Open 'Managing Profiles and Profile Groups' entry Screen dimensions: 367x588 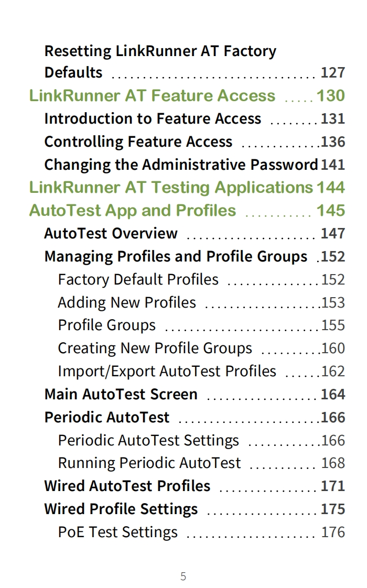point(176,256)
